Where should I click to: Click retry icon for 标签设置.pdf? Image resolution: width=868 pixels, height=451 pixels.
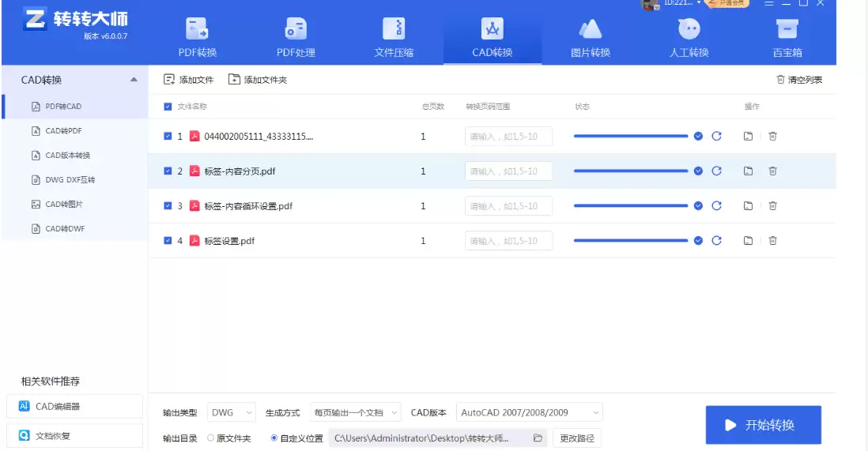click(716, 241)
